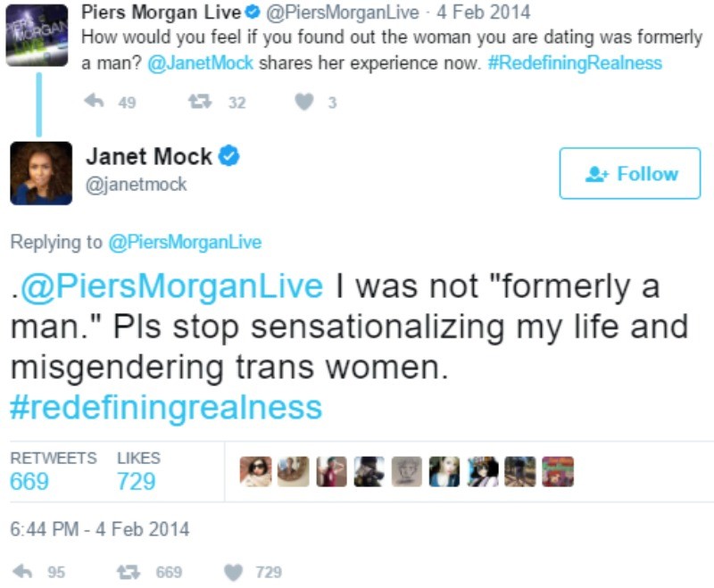Open the #RedefiningRealness hashtag in Piers' tweet
Image resolution: width=714 pixels, height=588 pixels.
coord(576,63)
